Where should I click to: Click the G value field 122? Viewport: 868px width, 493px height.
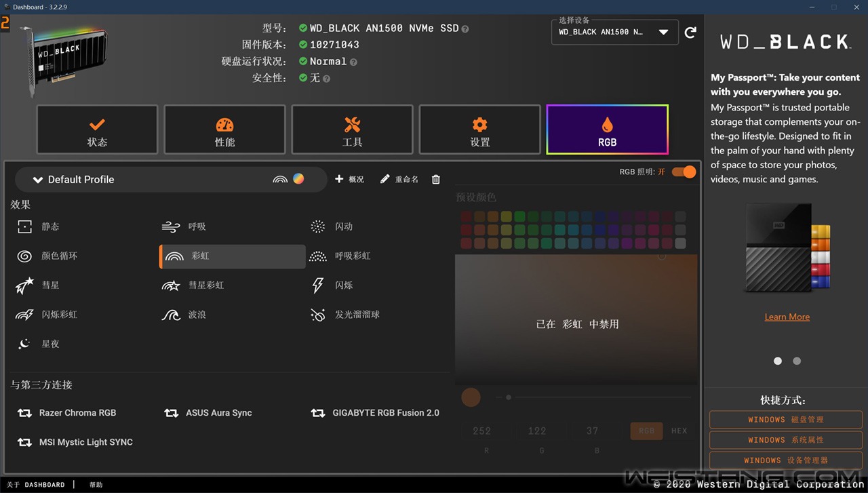537,431
